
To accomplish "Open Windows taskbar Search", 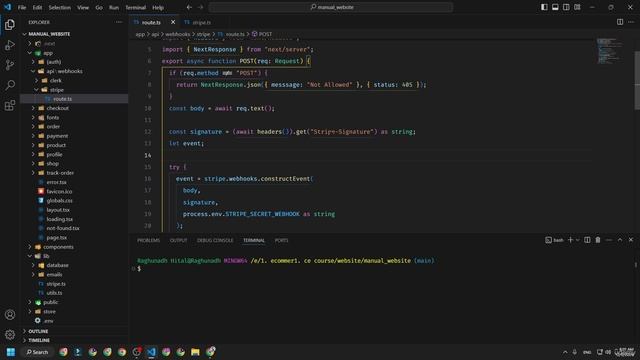I will [37, 352].
